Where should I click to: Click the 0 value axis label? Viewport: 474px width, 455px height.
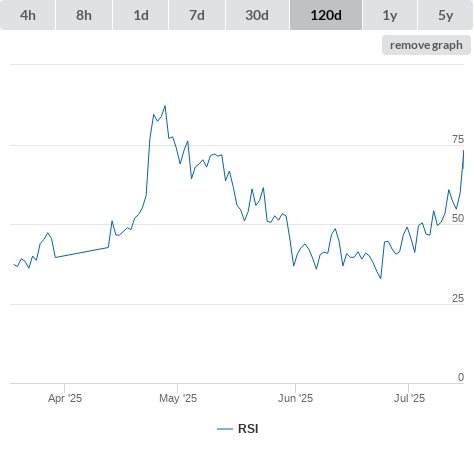[461, 377]
